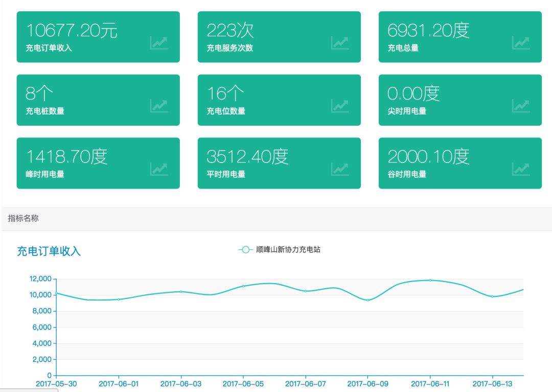Select the 10677.20元 revenue value

pos(72,31)
